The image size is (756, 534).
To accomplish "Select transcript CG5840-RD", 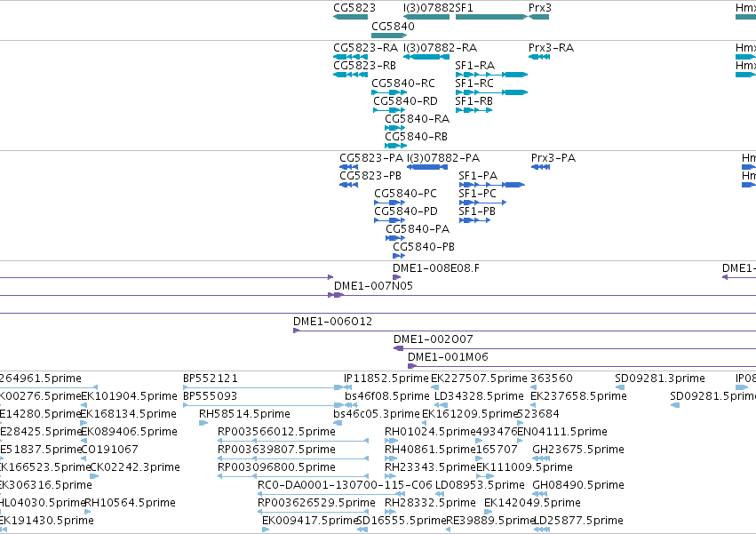I will pyautogui.click(x=389, y=110).
